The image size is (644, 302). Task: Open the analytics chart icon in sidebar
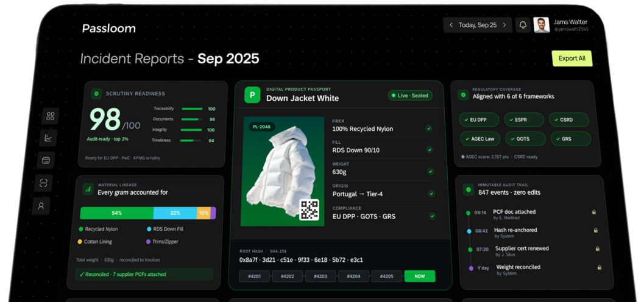tap(48, 138)
